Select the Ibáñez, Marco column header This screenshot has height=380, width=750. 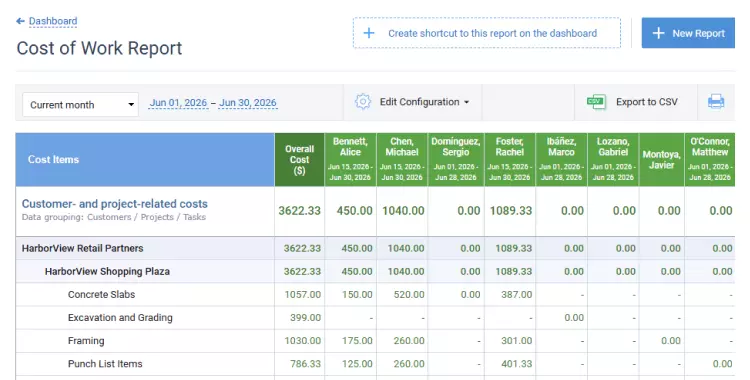561,160
